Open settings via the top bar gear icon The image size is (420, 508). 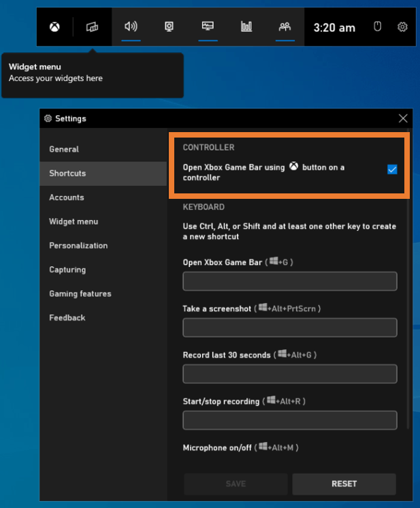[402, 27]
